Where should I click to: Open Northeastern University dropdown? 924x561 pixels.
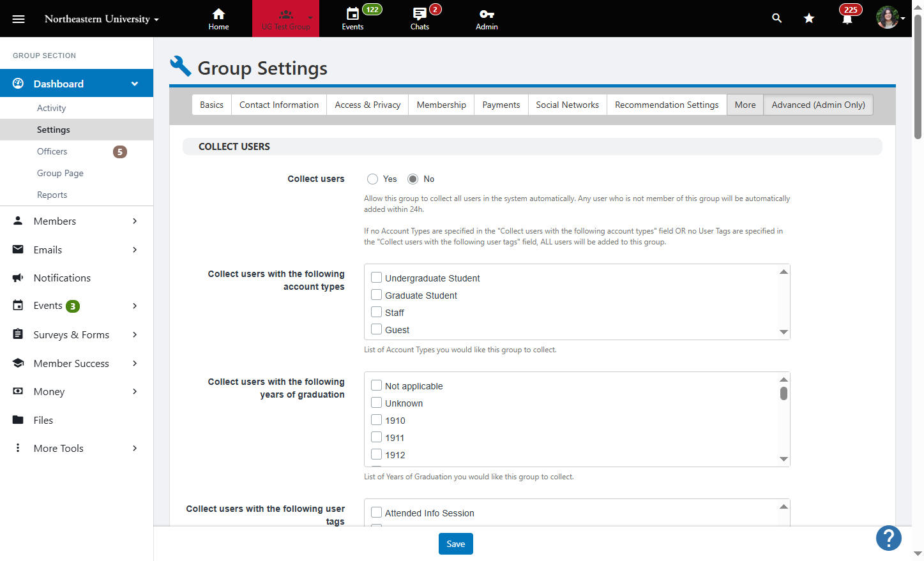[102, 19]
